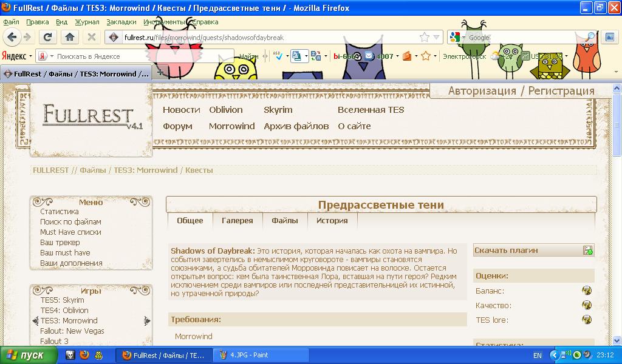Switch to the Файлы tab
622x364 pixels.
click(x=285, y=221)
